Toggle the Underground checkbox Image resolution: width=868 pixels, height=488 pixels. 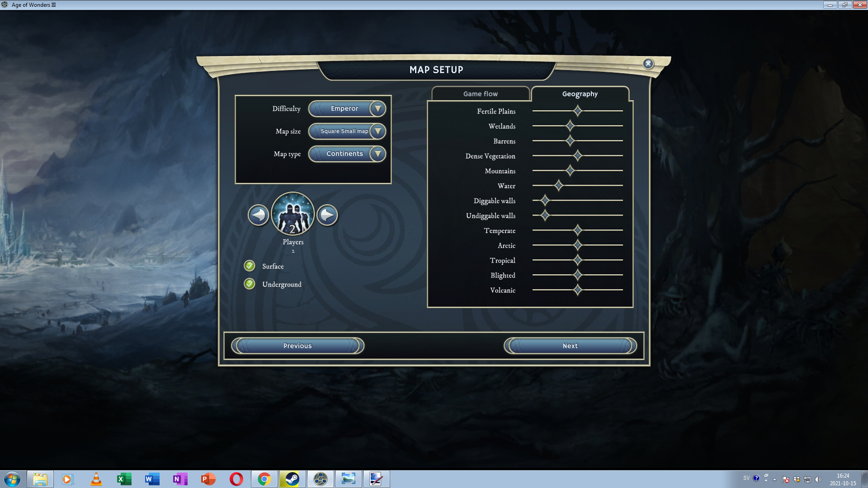tap(250, 284)
